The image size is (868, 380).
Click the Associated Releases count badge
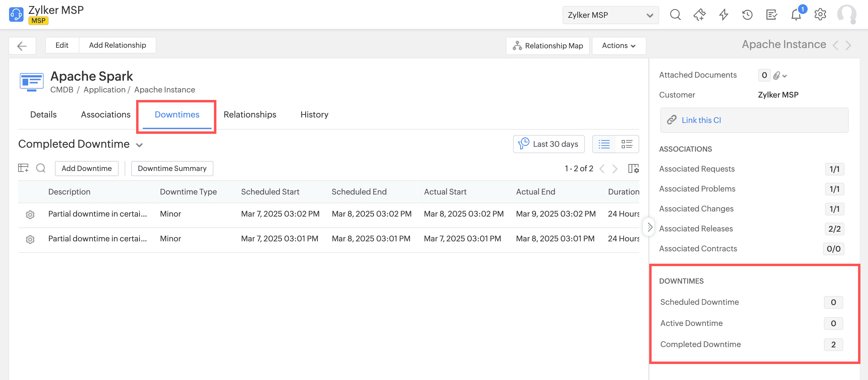(x=834, y=229)
